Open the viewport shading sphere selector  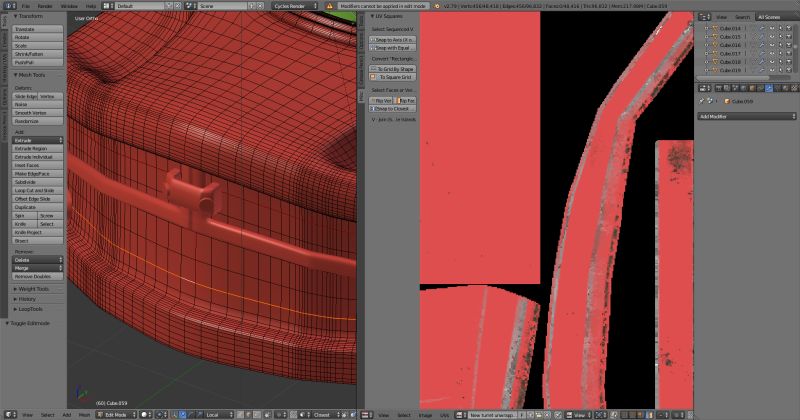[x=146, y=414]
